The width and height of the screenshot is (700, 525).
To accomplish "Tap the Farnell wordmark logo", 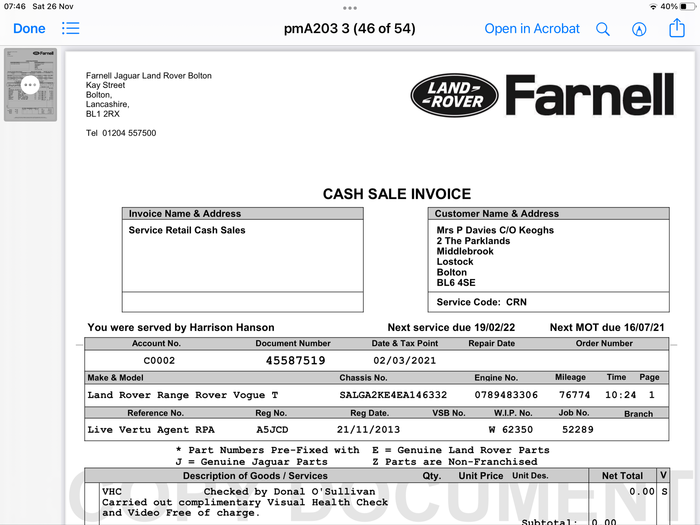I will (x=590, y=95).
